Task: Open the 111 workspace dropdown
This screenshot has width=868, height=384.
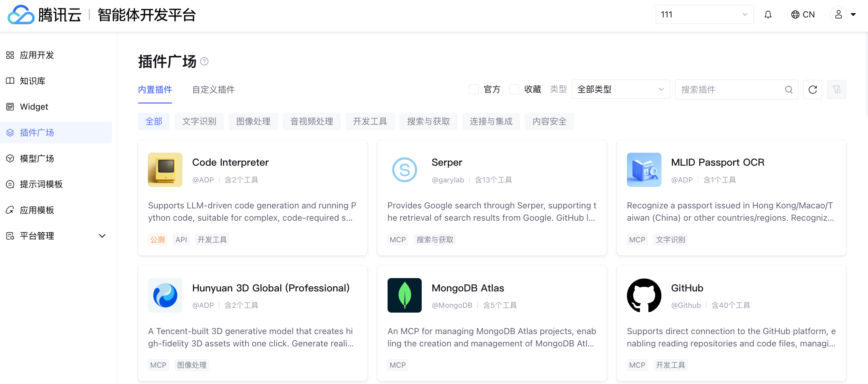Action: point(704,14)
